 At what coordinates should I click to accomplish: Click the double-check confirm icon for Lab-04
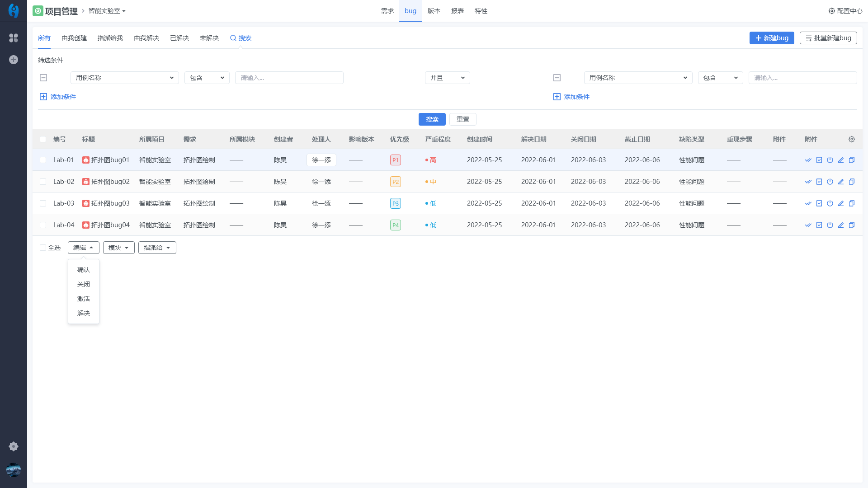(x=808, y=225)
